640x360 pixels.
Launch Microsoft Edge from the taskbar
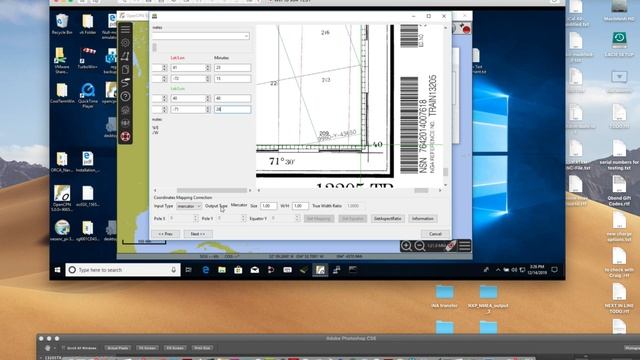[x=206, y=270]
